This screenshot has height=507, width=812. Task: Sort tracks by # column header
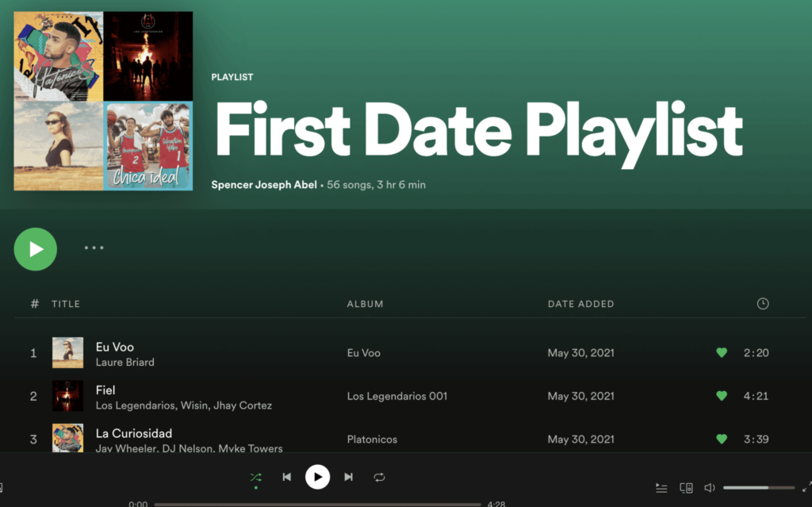pos(35,304)
